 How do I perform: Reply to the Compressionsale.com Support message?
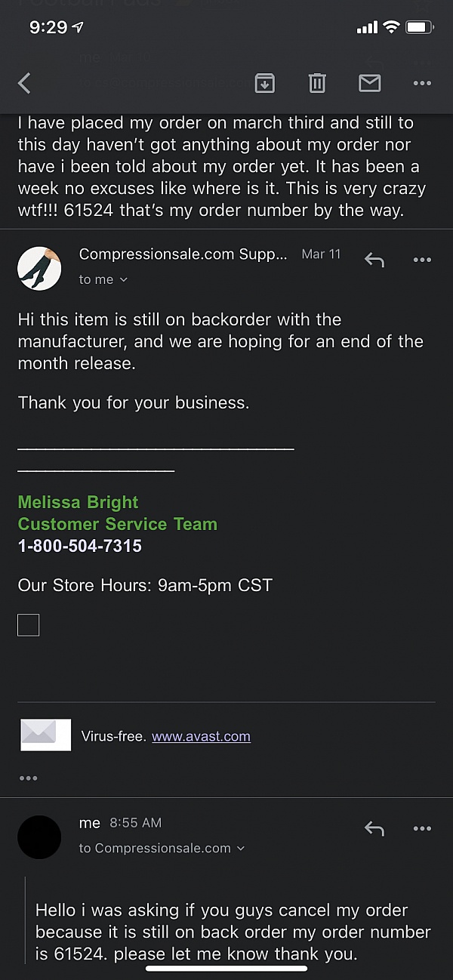374,260
